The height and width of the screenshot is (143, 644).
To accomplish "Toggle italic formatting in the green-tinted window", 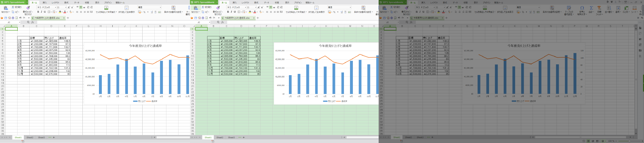I will click(x=231, y=12).
